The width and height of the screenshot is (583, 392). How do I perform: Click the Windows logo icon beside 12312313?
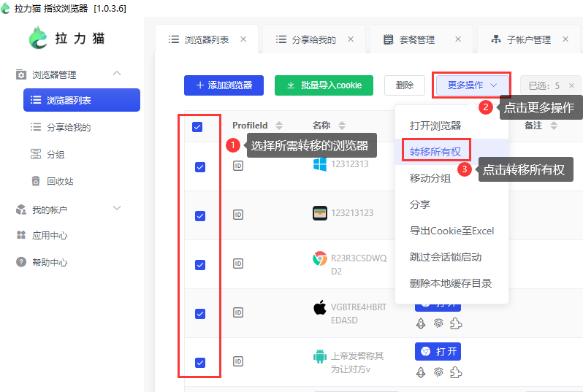(x=320, y=164)
